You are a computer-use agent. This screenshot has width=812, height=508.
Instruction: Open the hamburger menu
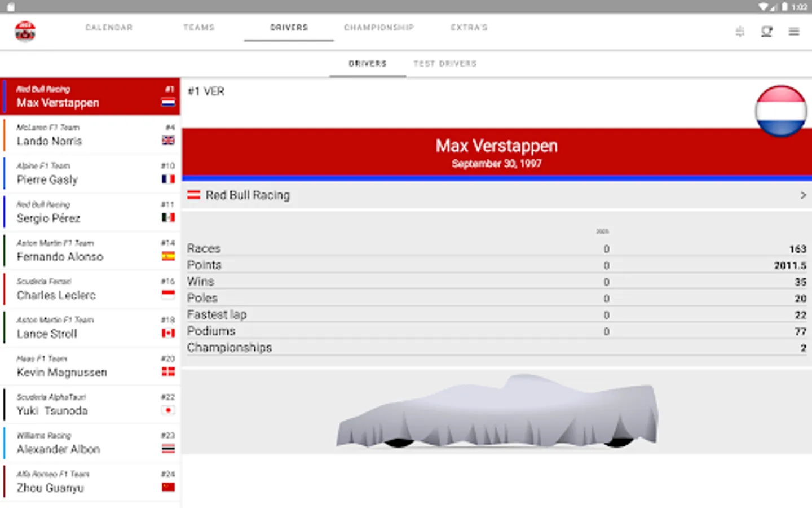[794, 32]
